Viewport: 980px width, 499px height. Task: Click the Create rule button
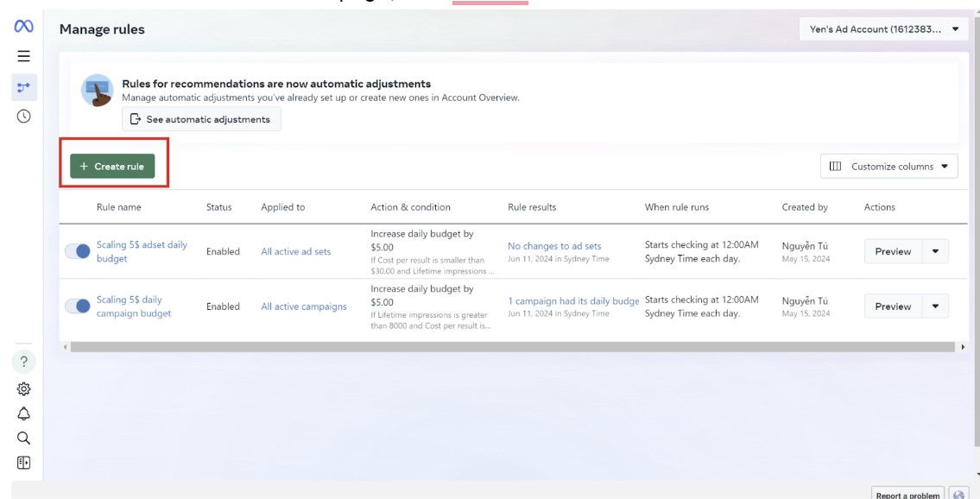[113, 165]
